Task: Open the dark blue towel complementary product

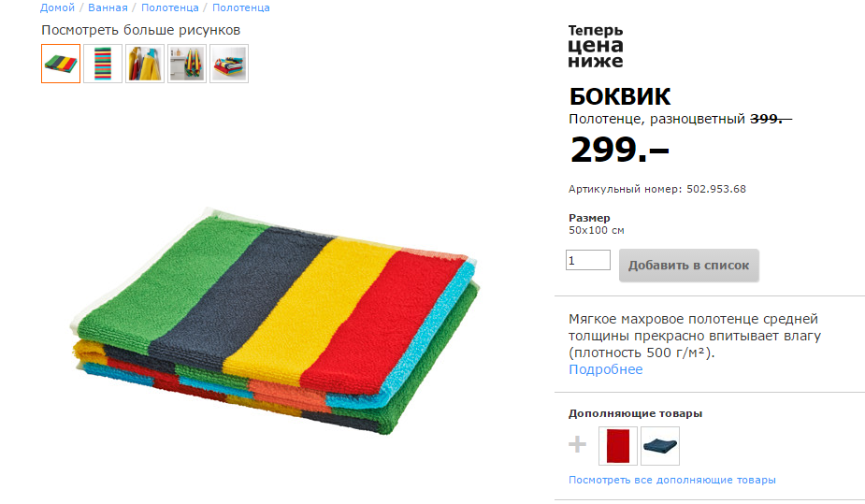Action: click(x=660, y=445)
